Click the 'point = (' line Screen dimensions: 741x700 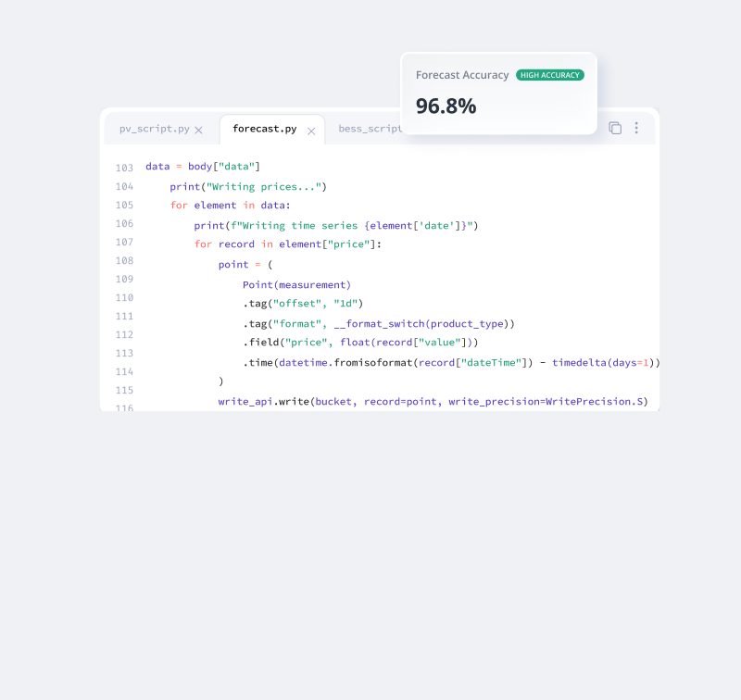(x=245, y=265)
